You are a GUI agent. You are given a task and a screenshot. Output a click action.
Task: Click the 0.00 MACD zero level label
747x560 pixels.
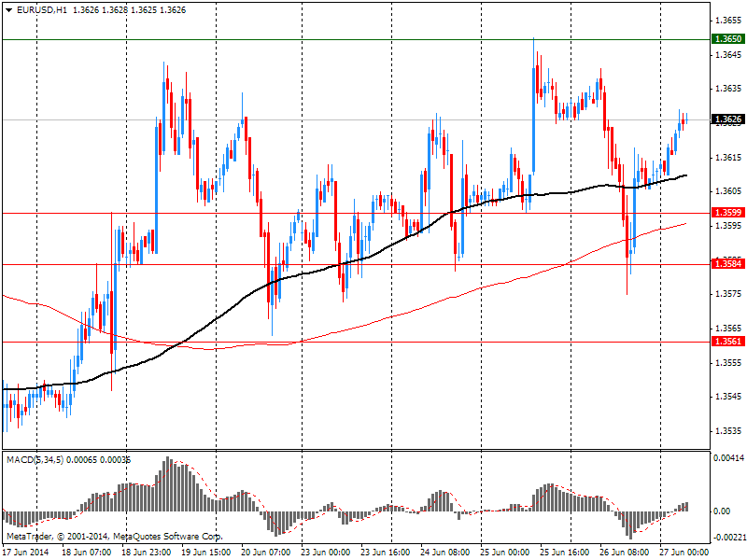coord(722,511)
